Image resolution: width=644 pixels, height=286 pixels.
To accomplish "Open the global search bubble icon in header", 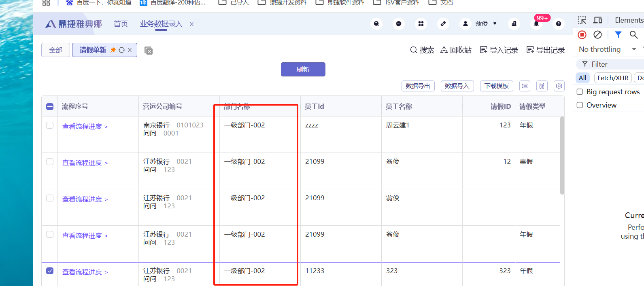I will 376,24.
